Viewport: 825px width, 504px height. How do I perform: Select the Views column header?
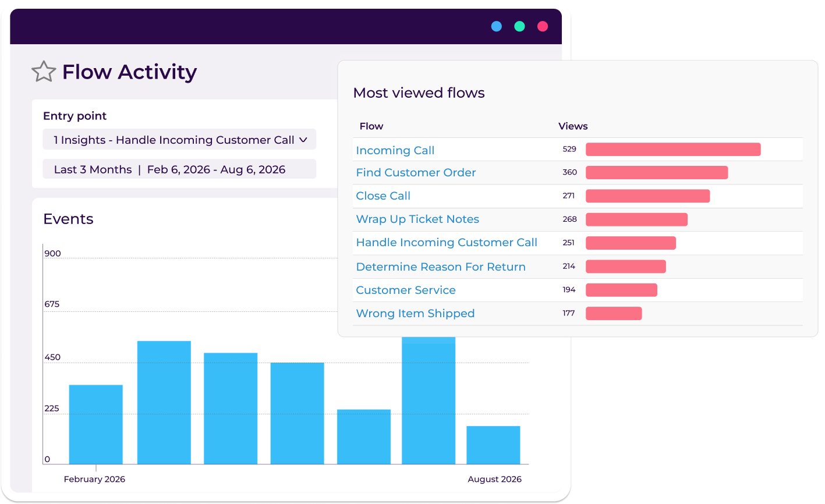tap(572, 126)
